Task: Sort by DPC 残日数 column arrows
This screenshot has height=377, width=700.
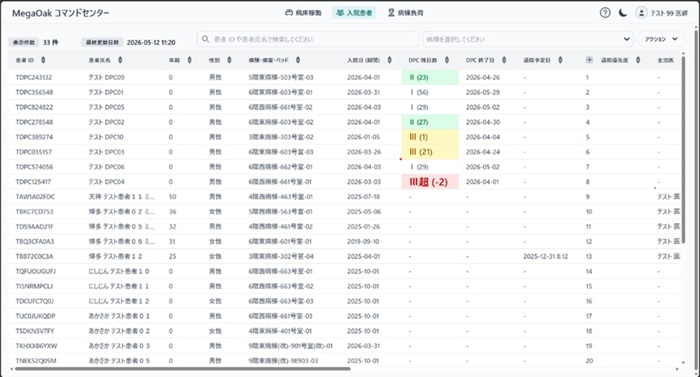Action: click(x=446, y=60)
